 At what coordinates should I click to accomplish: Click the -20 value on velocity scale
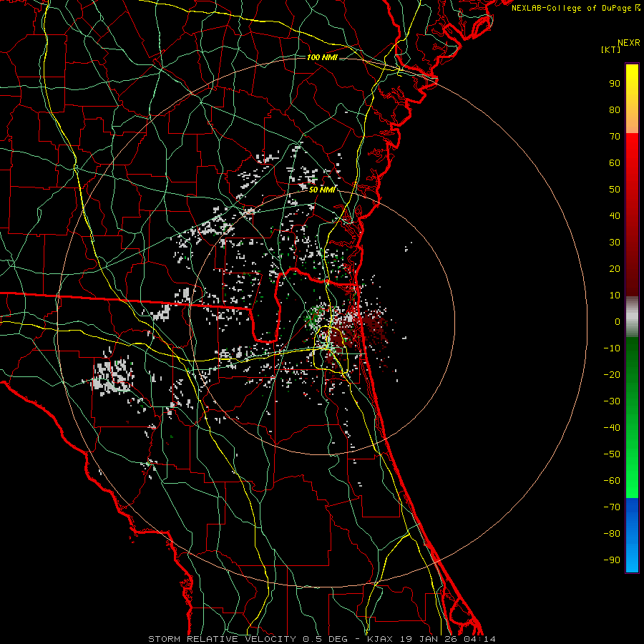point(612,374)
